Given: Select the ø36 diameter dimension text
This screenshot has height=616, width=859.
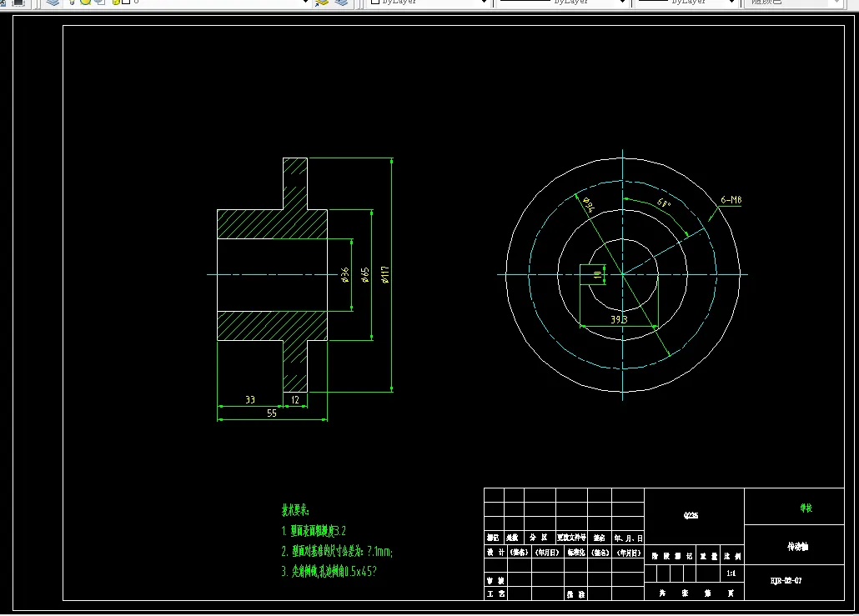Looking at the screenshot, I should tap(344, 275).
